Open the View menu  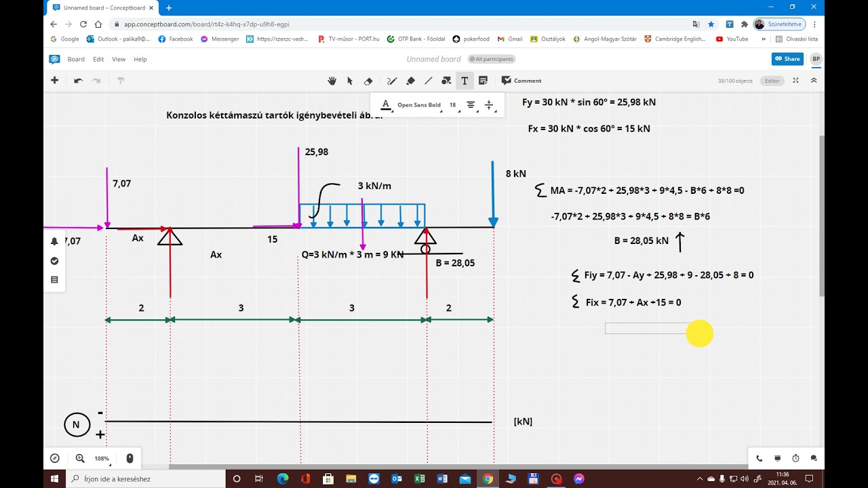119,59
